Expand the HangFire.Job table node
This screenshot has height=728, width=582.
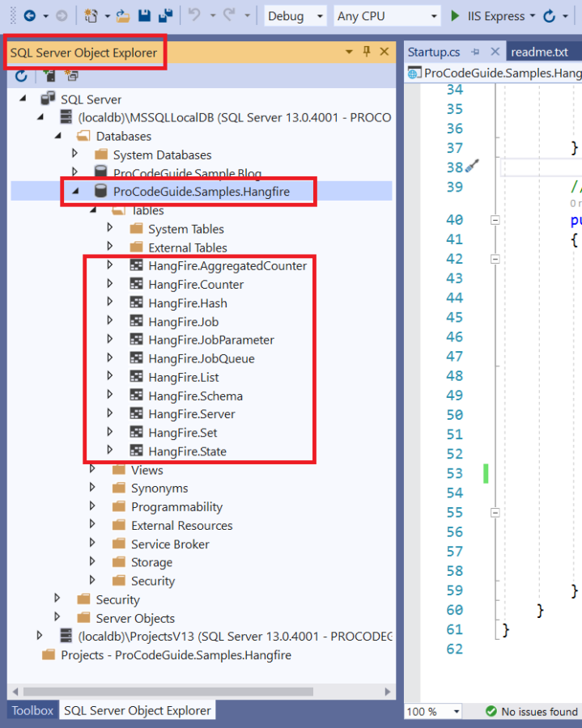coord(111,322)
